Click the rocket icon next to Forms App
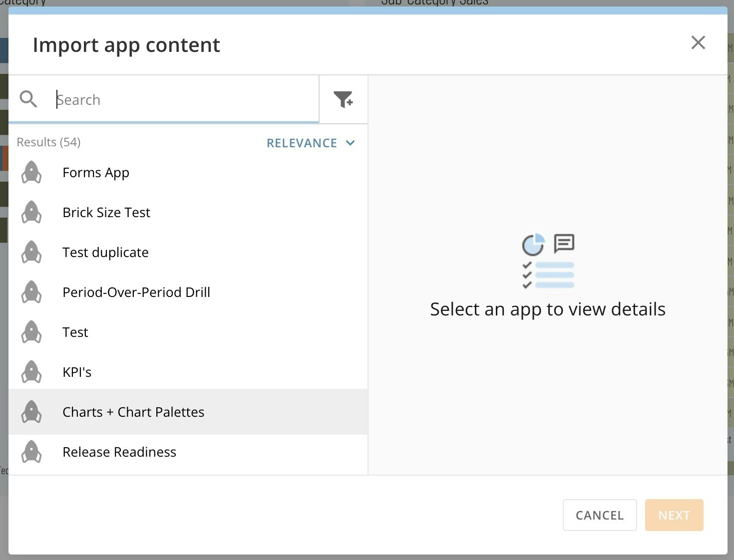 [31, 172]
